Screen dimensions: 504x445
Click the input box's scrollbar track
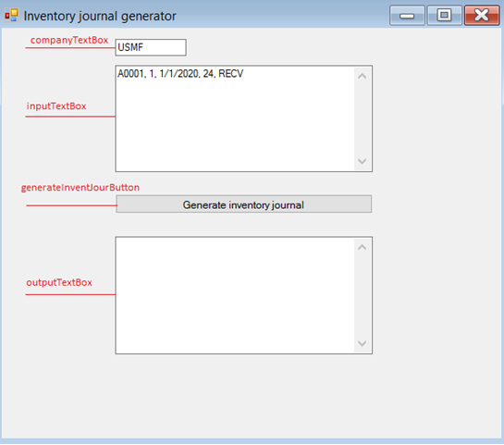363,118
